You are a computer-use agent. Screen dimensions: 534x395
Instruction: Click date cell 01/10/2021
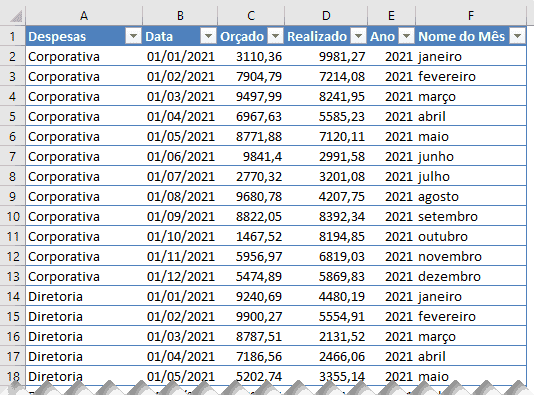[x=180, y=236]
